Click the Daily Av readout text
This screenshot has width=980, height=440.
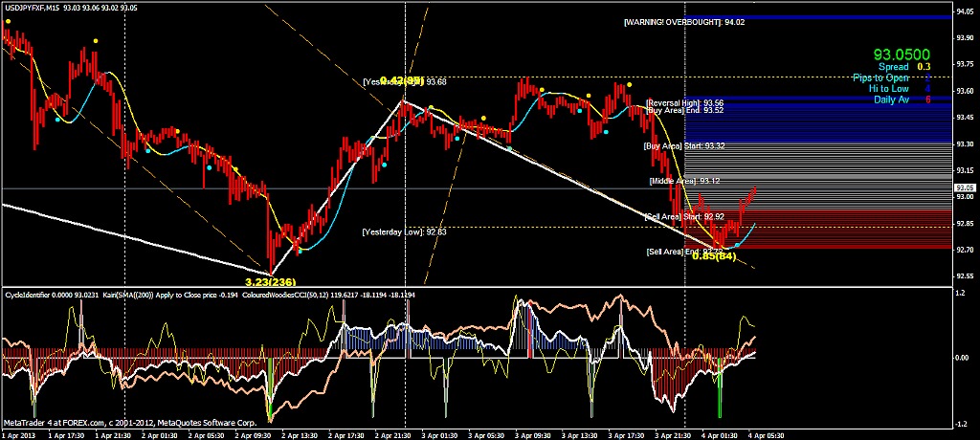coord(891,99)
